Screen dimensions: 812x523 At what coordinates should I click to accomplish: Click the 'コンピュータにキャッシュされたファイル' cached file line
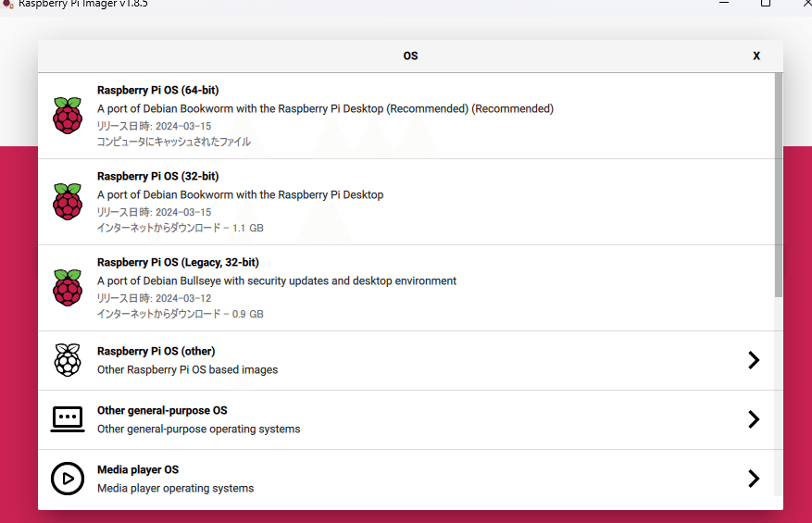[174, 142]
